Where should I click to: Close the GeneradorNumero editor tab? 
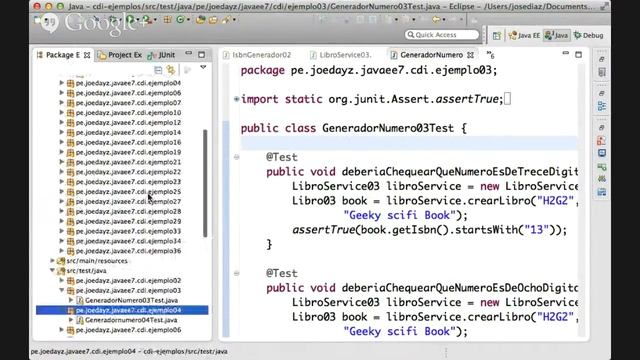471,55
